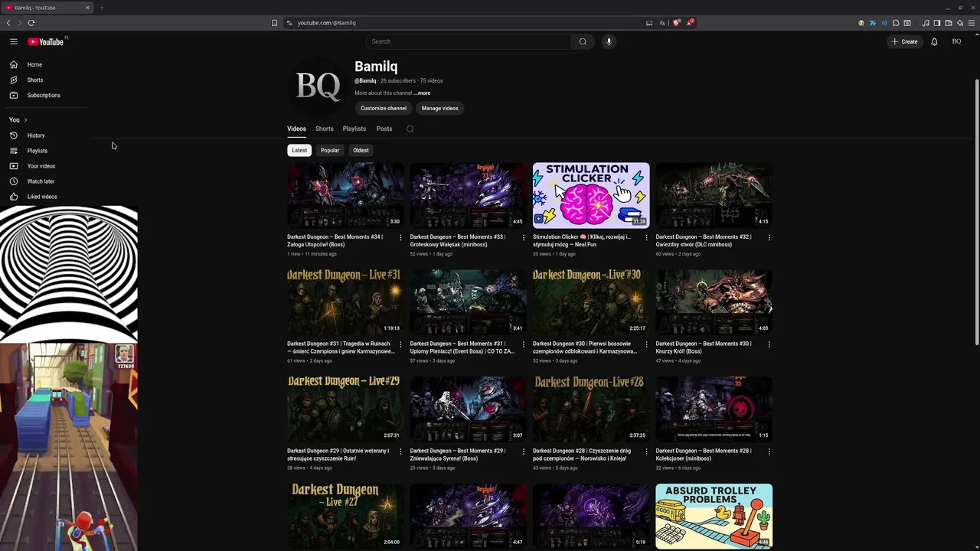The height and width of the screenshot is (551, 980).
Task: Click Manage videos button
Action: [439, 108]
